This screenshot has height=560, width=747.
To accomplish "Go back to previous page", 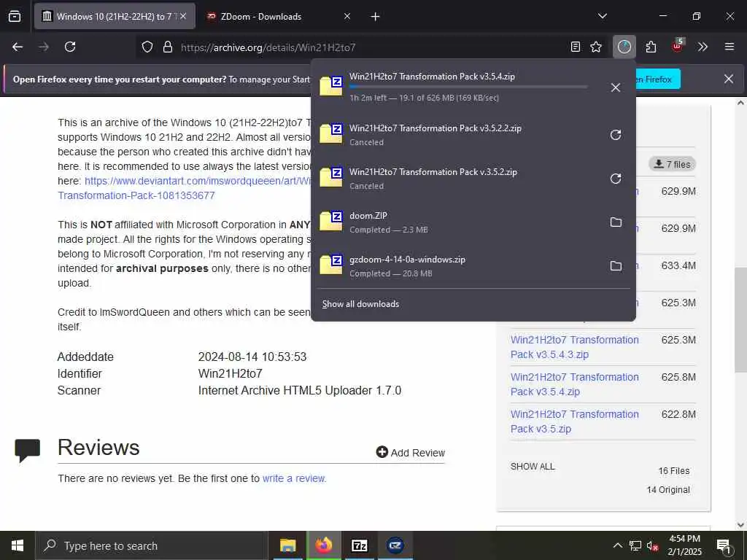I will [18, 47].
